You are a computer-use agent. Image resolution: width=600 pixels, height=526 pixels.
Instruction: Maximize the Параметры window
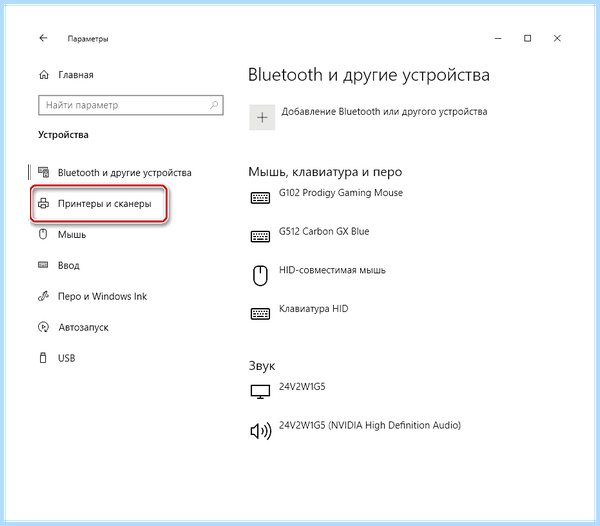pyautogui.click(x=527, y=38)
